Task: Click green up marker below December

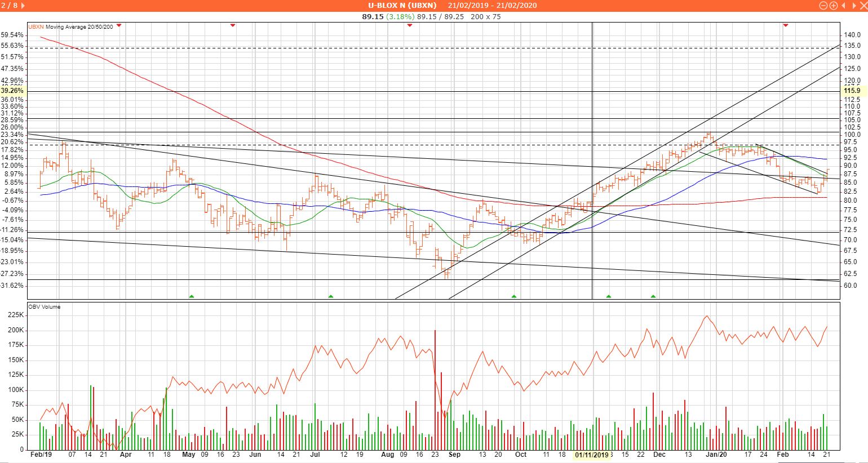Action: (x=653, y=296)
